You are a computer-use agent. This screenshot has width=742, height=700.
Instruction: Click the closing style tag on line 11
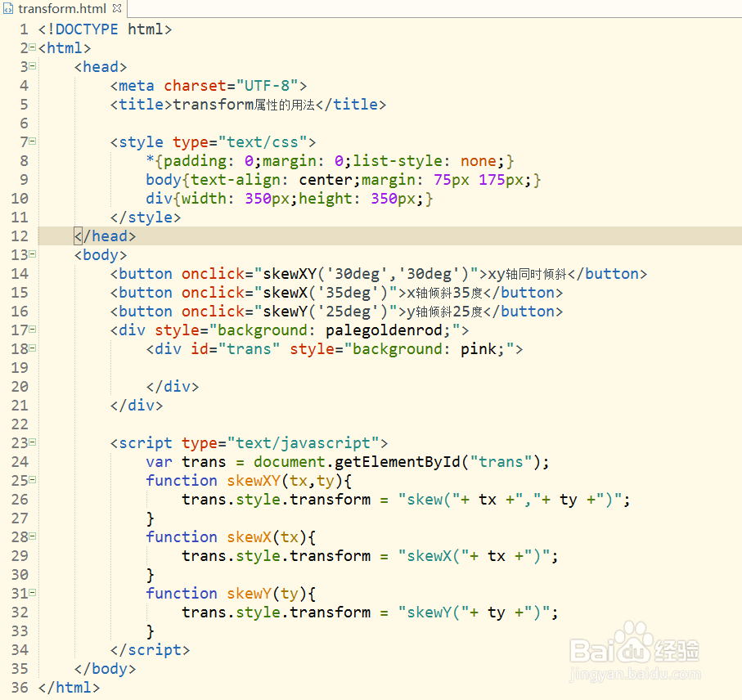(x=146, y=217)
